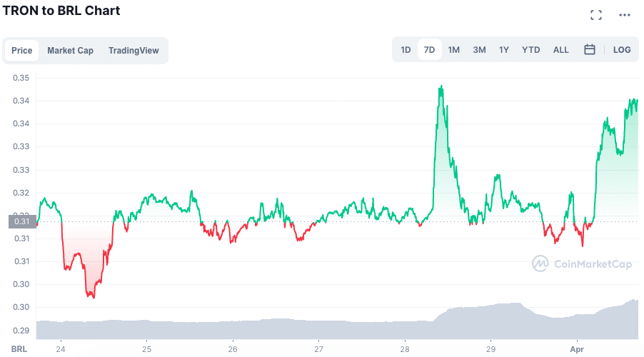This screenshot has width=644, height=357.
Task: Select the Price tab
Action: (21, 51)
